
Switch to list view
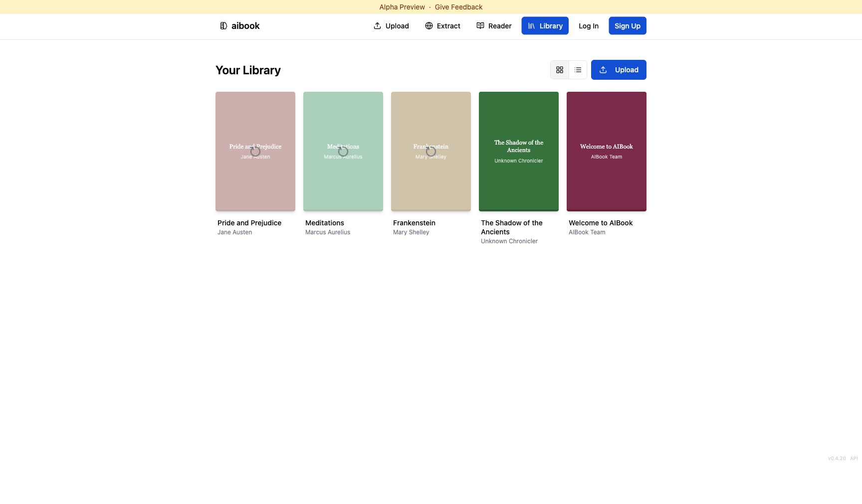pyautogui.click(x=578, y=70)
